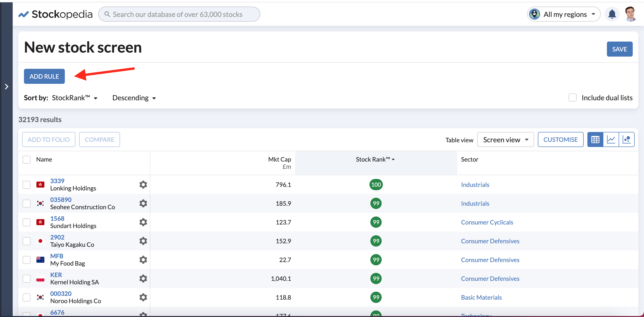Open gear options for Taiyo Kagaku Co

click(x=143, y=241)
